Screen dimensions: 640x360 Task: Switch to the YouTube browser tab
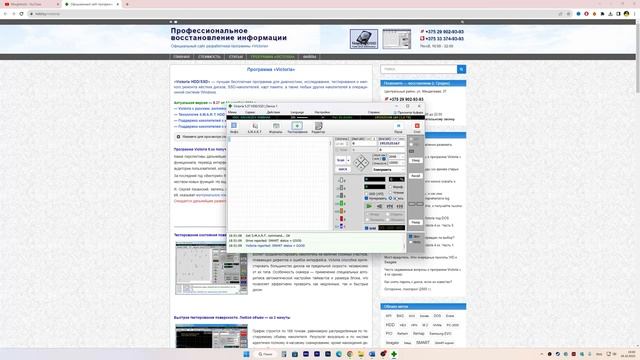pyautogui.click(x=31, y=4)
